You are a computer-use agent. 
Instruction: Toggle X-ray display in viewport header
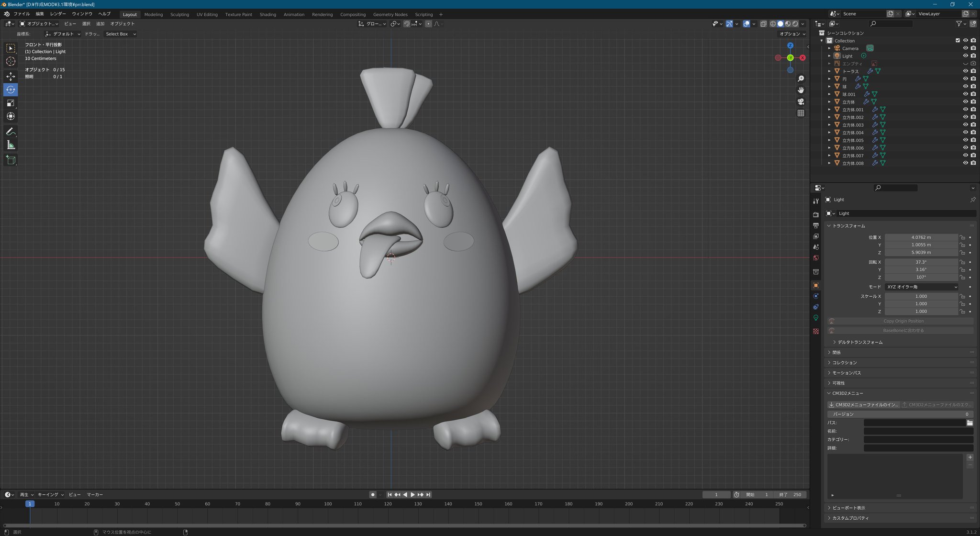pos(763,23)
